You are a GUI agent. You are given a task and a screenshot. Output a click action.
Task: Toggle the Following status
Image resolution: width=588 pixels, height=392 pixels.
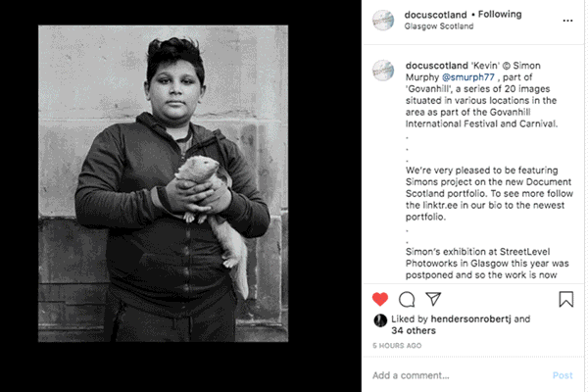[x=500, y=15]
